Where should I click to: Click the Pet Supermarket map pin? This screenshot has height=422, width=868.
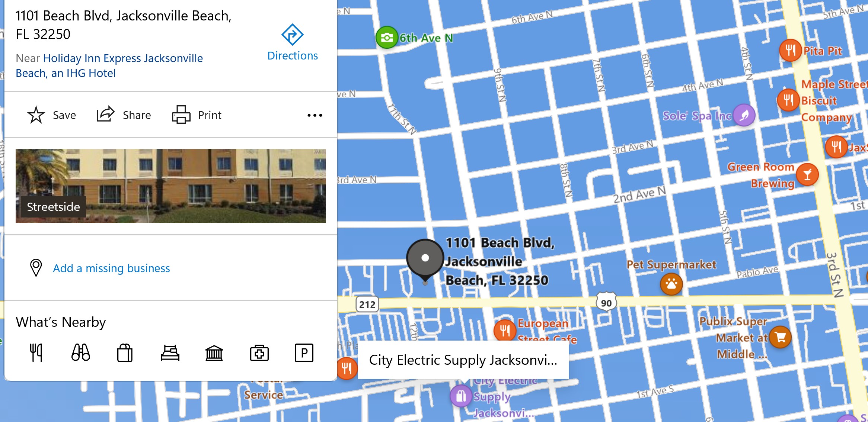(671, 284)
